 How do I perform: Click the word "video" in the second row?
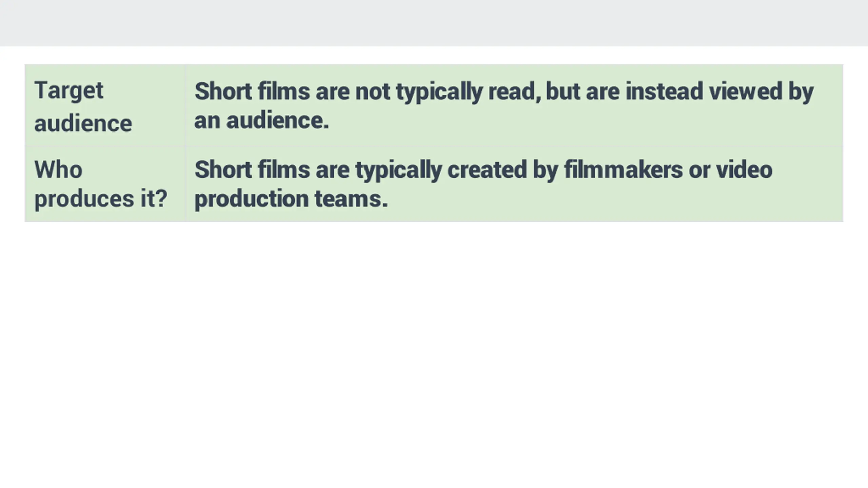coord(744,169)
